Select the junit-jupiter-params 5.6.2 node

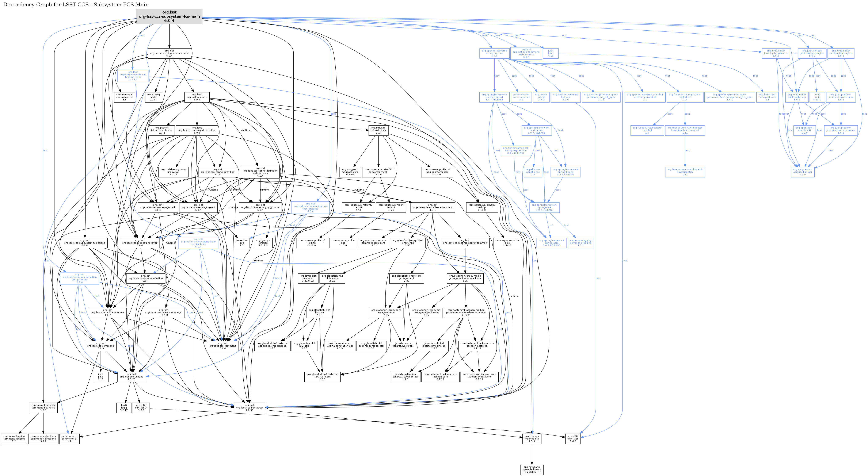(x=776, y=53)
